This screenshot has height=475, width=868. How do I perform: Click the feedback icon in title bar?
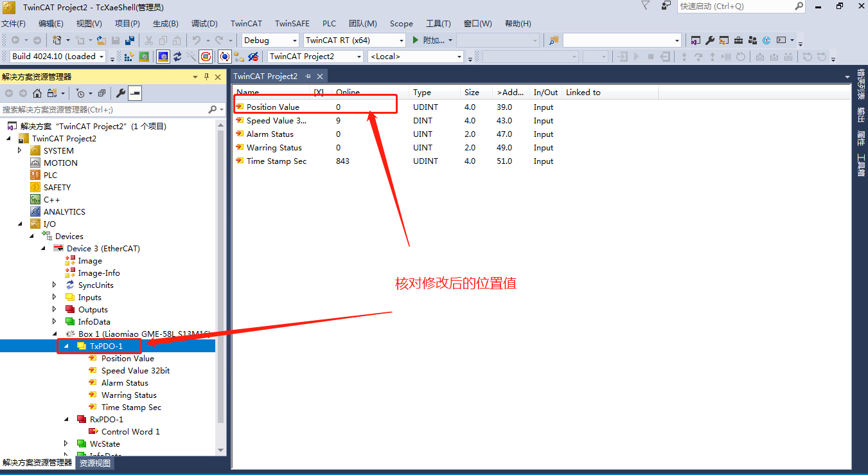pos(666,6)
